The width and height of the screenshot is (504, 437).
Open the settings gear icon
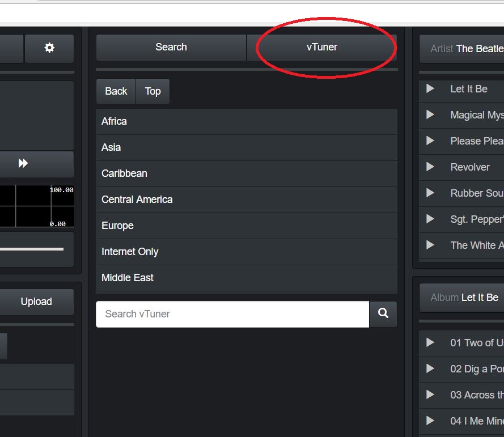(x=49, y=48)
